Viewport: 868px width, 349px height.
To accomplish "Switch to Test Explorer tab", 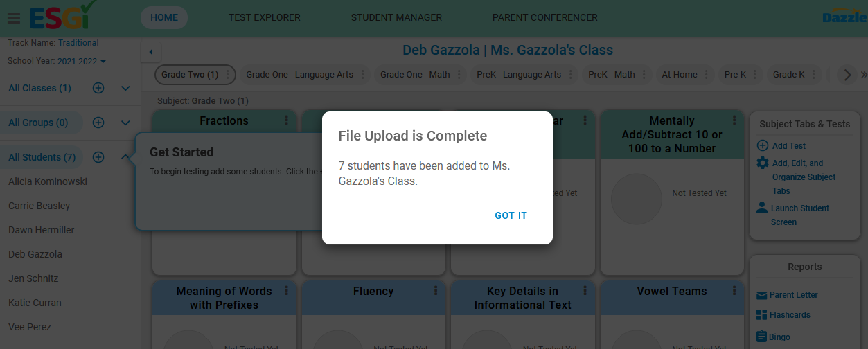I will [x=265, y=17].
